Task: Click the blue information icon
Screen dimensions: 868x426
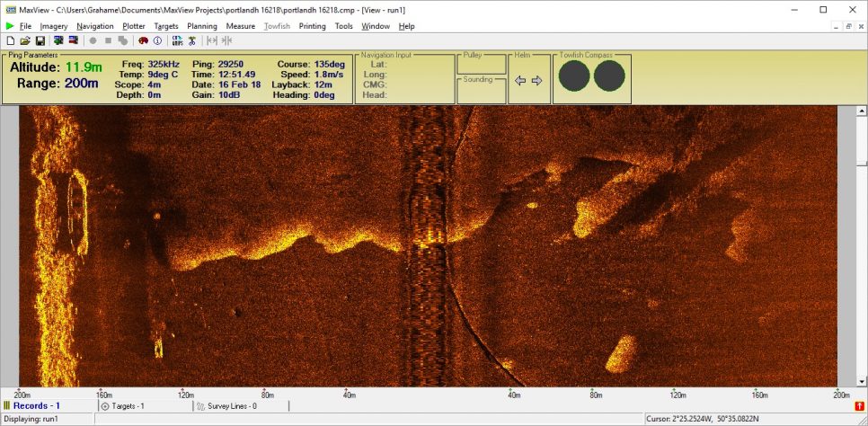Action: click(158, 40)
